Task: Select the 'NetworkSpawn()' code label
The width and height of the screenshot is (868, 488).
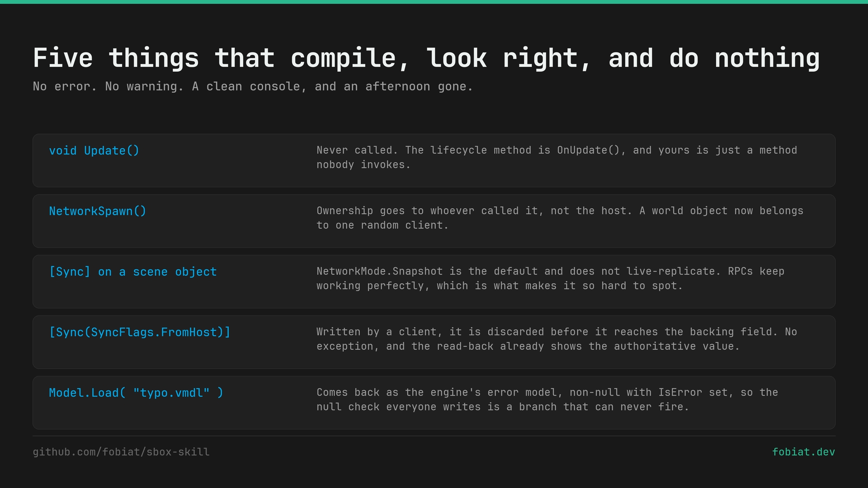Action: click(98, 211)
